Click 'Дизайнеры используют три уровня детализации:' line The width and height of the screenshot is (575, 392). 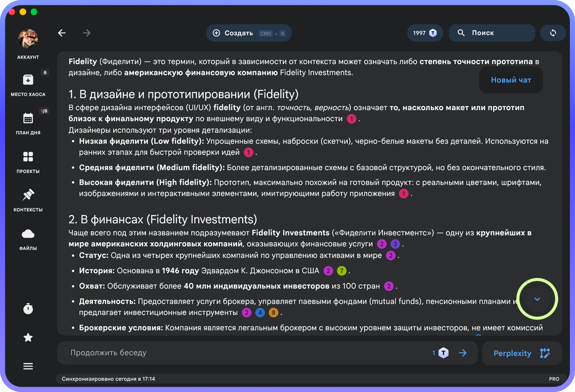160,130
